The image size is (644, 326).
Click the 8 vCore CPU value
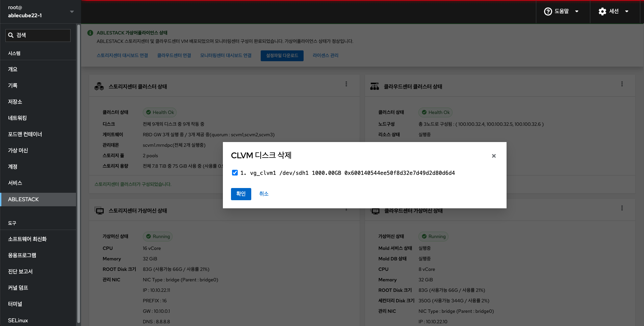(427, 269)
